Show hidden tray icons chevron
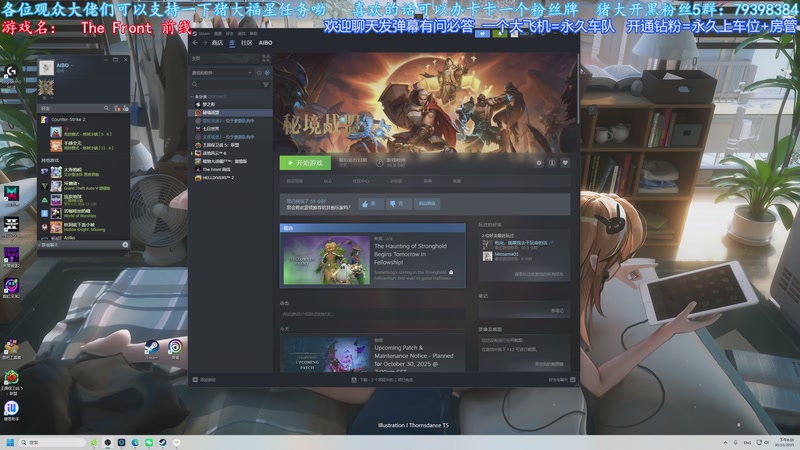The width and height of the screenshot is (800, 450). (x=725, y=442)
